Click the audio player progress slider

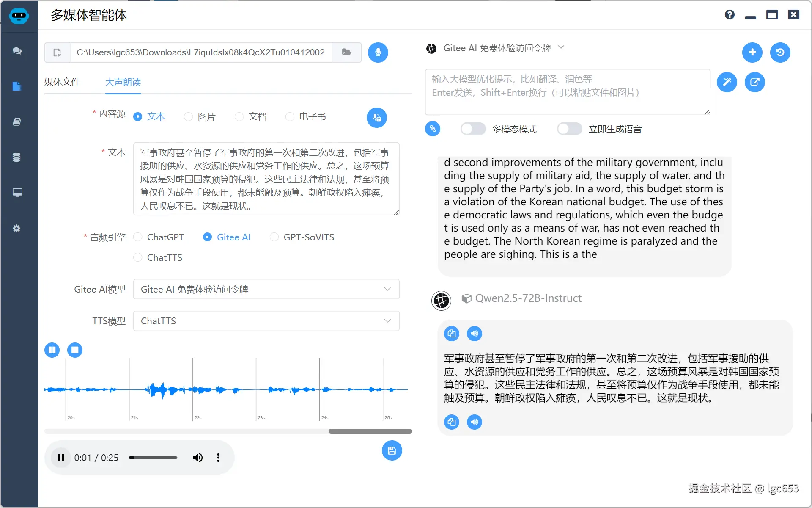153,458
